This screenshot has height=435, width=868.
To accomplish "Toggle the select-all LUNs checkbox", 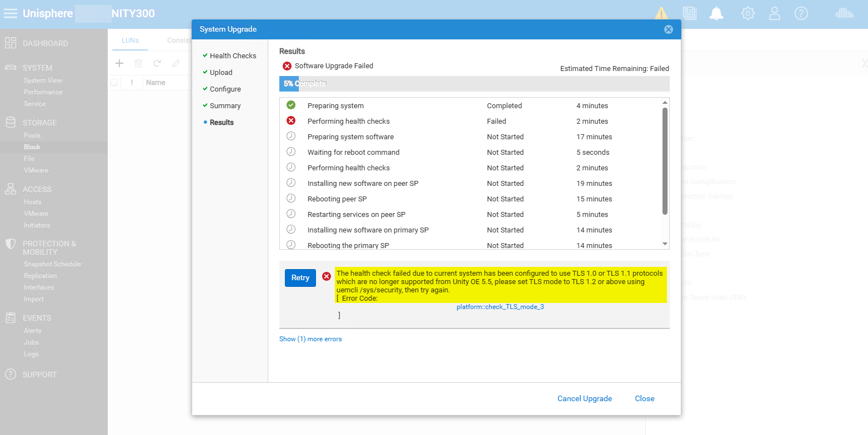I will [114, 83].
